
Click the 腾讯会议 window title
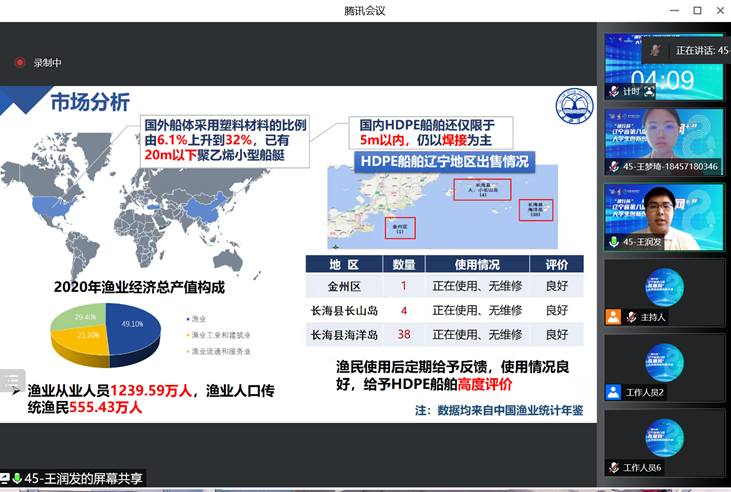[365, 11]
